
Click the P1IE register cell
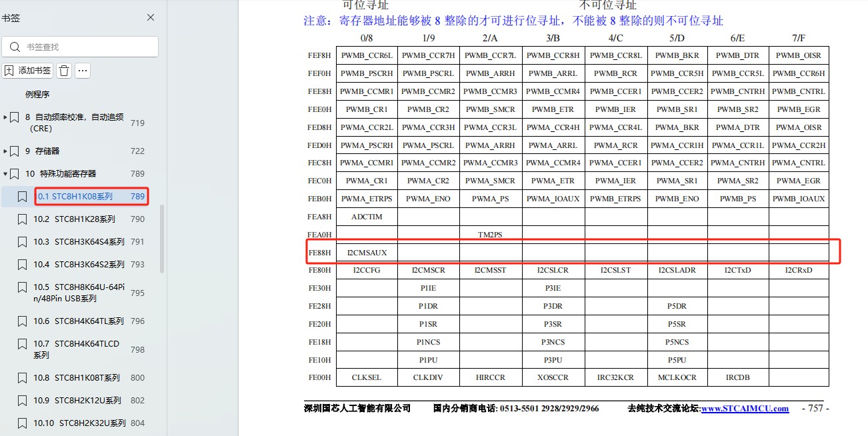tap(429, 288)
